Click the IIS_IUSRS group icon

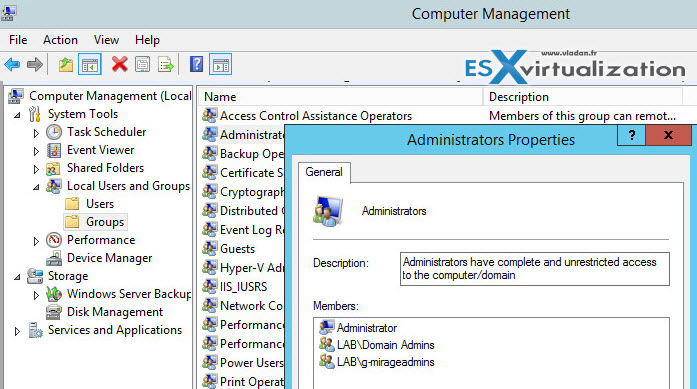[209, 286]
